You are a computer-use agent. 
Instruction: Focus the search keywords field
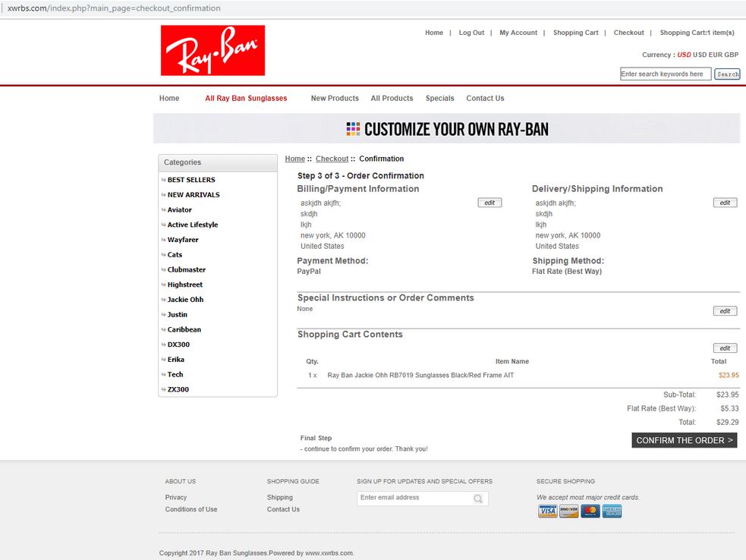[x=666, y=74]
